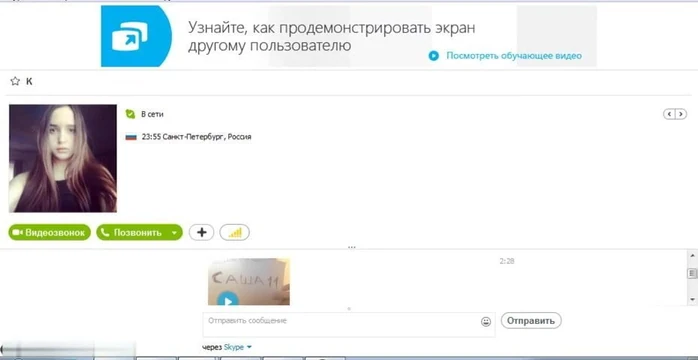The image size is (698, 360).
Task: Focus the Отправить сообщение text field
Action: point(341,324)
